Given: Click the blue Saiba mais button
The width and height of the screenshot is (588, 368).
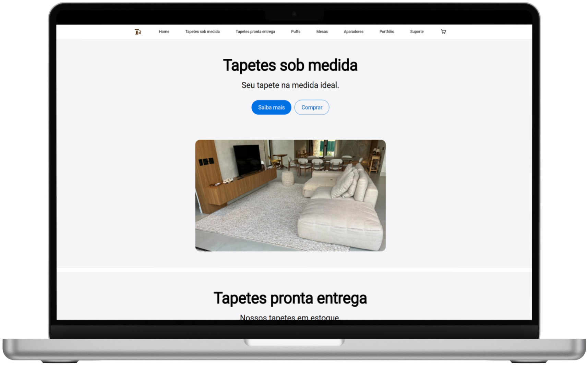Looking at the screenshot, I should pyautogui.click(x=271, y=107).
